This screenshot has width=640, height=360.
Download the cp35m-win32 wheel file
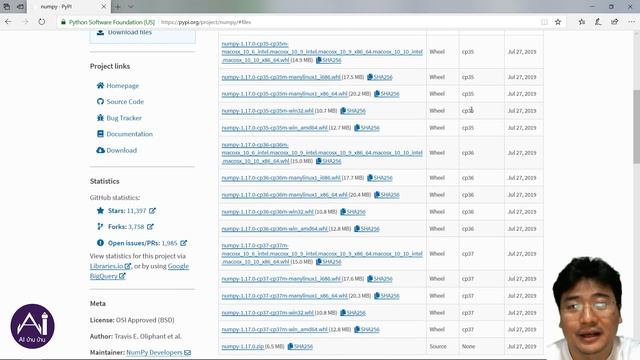point(267,111)
